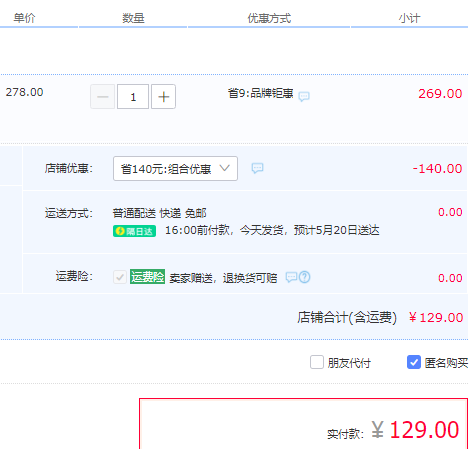Click the green 运费险 label badge
Image resolution: width=475 pixels, height=449 pixels.
147,277
